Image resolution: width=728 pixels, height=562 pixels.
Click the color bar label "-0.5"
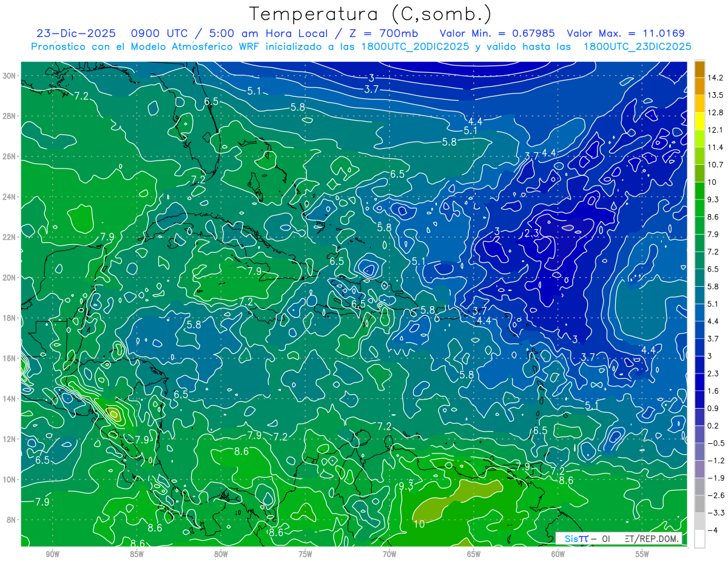(x=715, y=443)
